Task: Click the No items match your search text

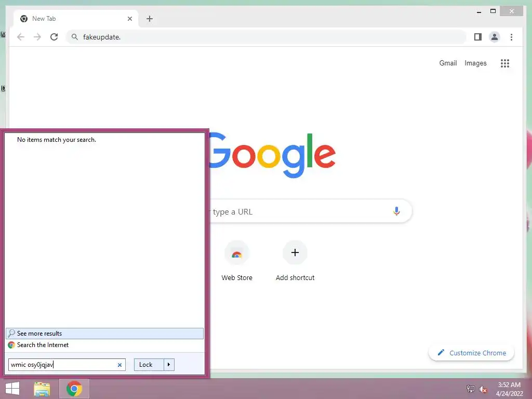Action: pyautogui.click(x=57, y=140)
